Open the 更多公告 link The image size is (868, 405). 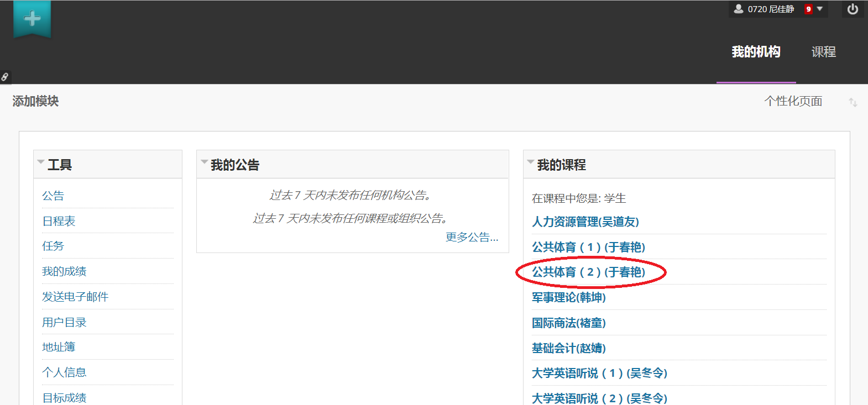472,237
